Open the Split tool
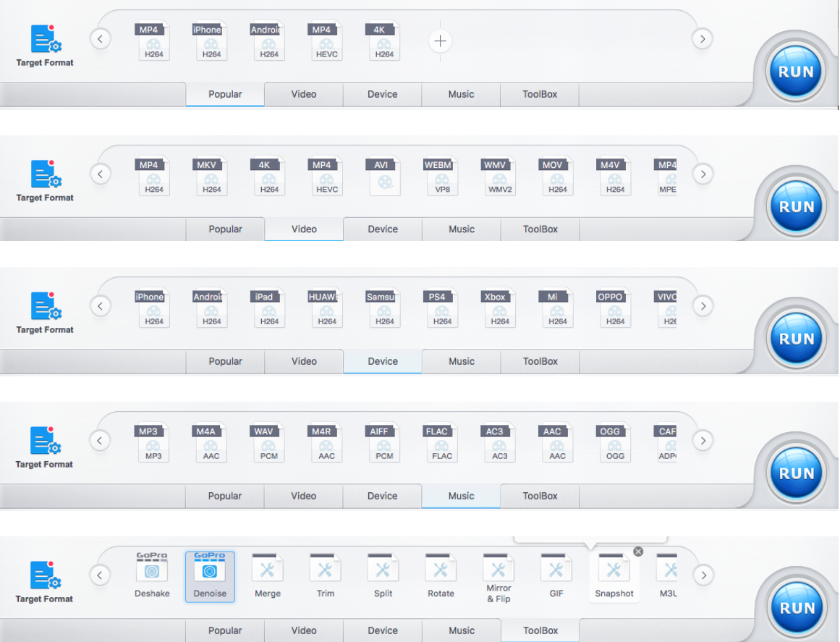 (x=383, y=576)
